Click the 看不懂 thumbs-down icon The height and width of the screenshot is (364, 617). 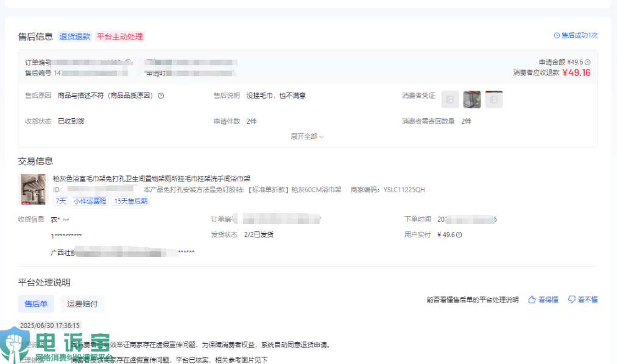click(x=572, y=299)
